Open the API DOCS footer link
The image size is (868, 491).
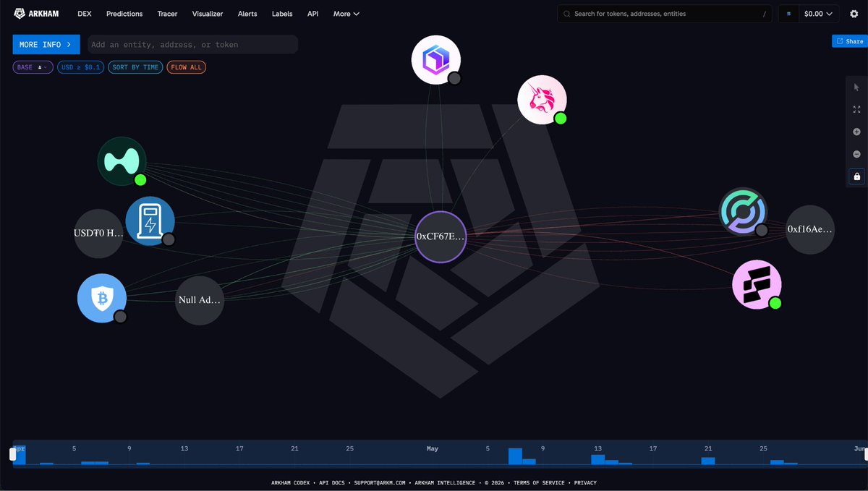coord(333,483)
